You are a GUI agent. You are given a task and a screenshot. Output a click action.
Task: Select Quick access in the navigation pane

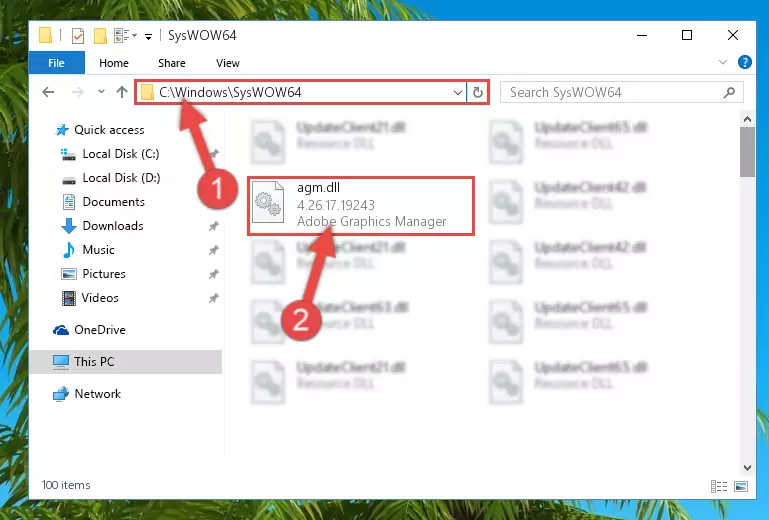coord(109,130)
